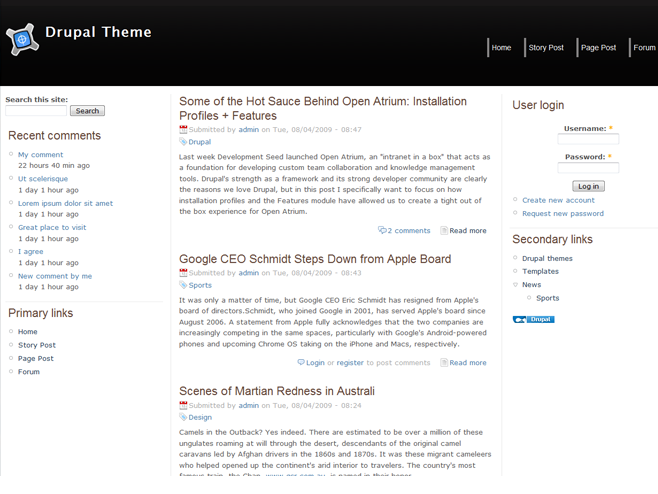Viewport: 658px width, 494px height.
Task: Click the calendar icon beside Google CEO post submission
Action: pyautogui.click(x=183, y=273)
